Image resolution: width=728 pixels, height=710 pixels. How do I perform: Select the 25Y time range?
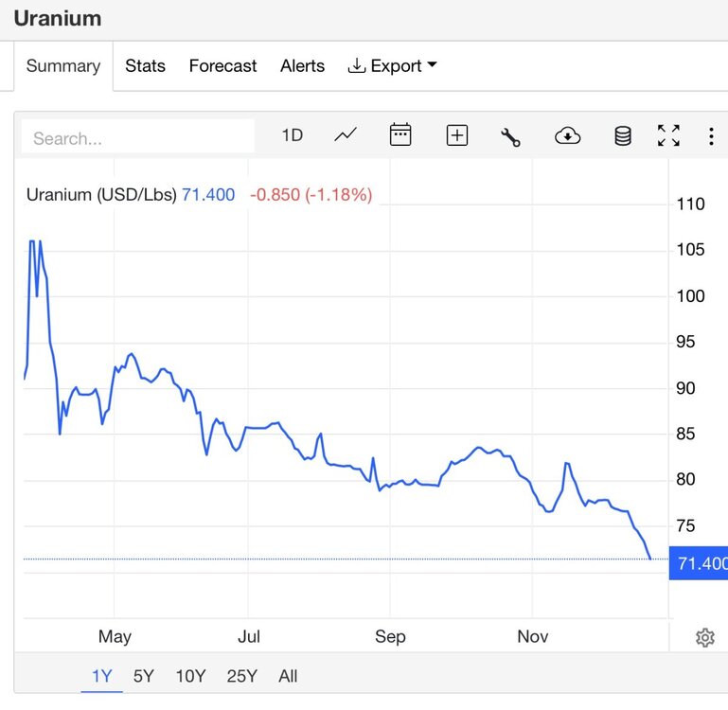[x=242, y=676]
